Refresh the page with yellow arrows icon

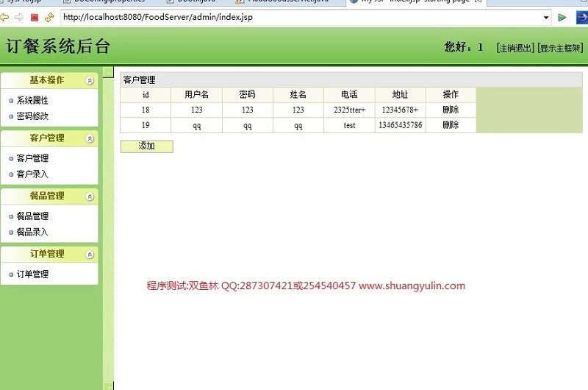49,17
